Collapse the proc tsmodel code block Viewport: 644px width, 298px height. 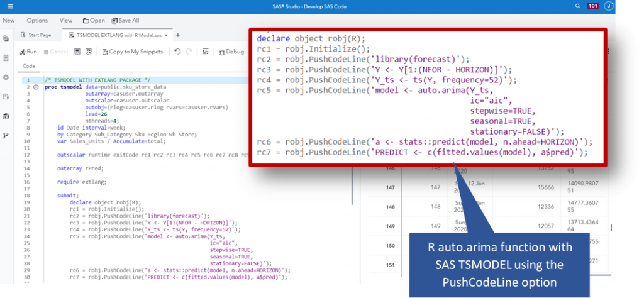(36, 87)
